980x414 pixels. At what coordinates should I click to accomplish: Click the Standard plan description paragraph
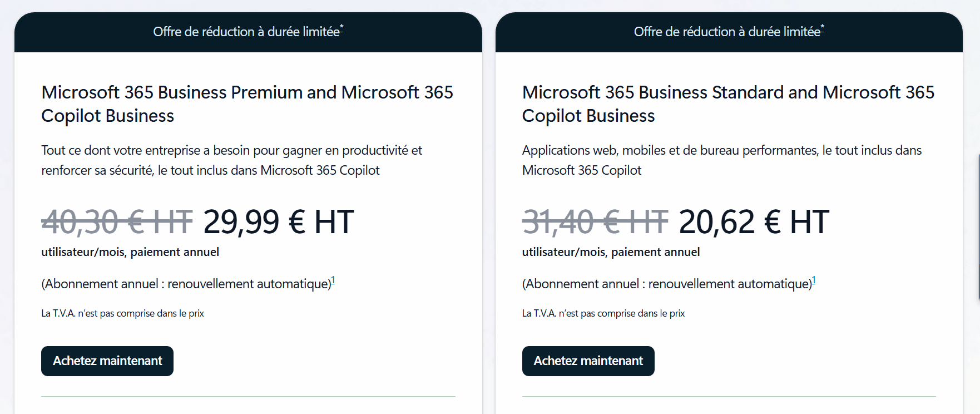click(x=721, y=160)
